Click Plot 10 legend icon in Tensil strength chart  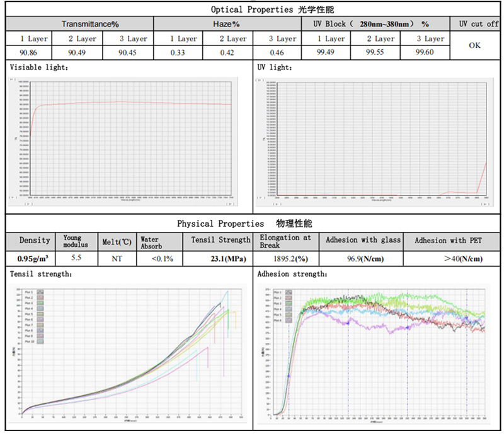pyautogui.click(x=40, y=342)
